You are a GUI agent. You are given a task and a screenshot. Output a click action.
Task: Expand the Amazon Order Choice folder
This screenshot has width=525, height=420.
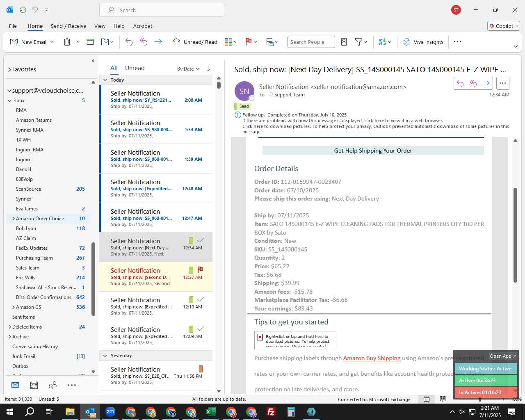click(14, 219)
